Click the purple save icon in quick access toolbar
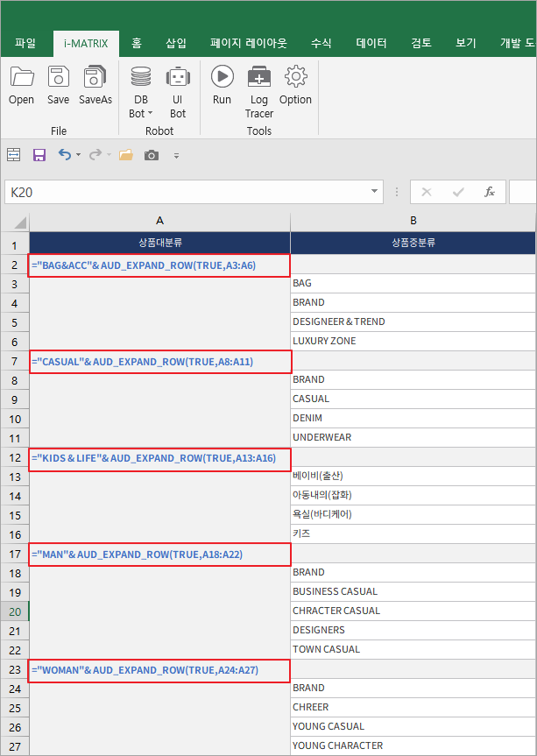This screenshot has width=537, height=756. (39, 155)
